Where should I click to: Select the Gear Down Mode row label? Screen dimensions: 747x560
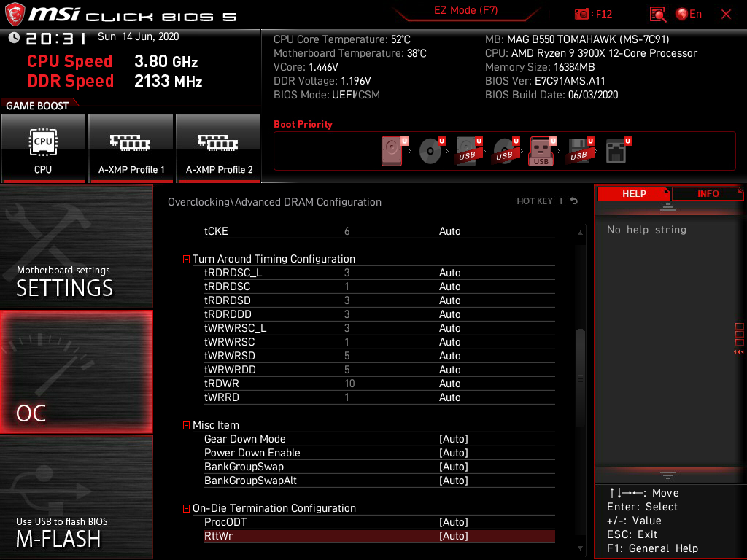click(x=245, y=439)
